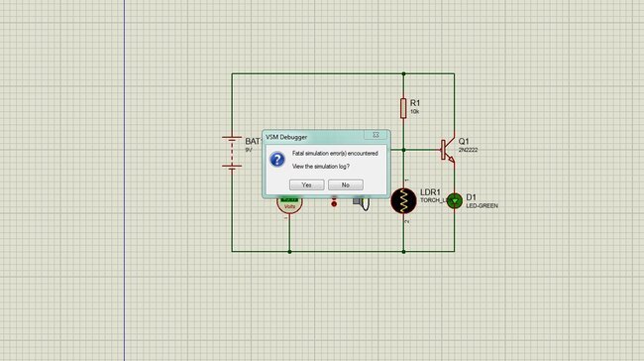
Task: Close the VSM Debugger dialog
Action: click(x=376, y=135)
